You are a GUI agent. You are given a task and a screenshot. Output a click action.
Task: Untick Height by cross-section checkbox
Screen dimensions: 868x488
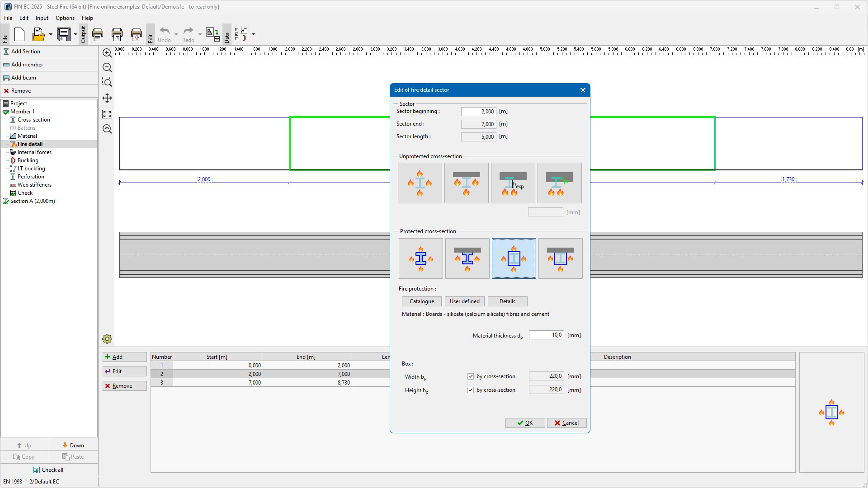coord(471,390)
